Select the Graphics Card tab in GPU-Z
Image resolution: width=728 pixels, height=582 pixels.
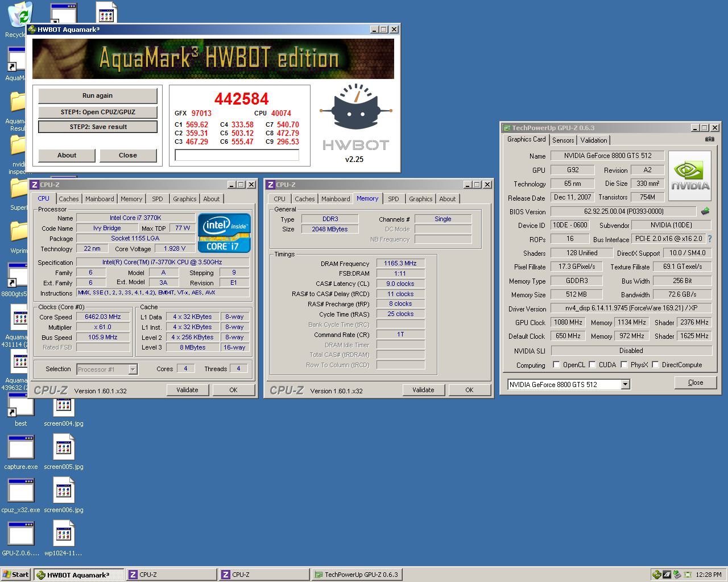coord(527,140)
